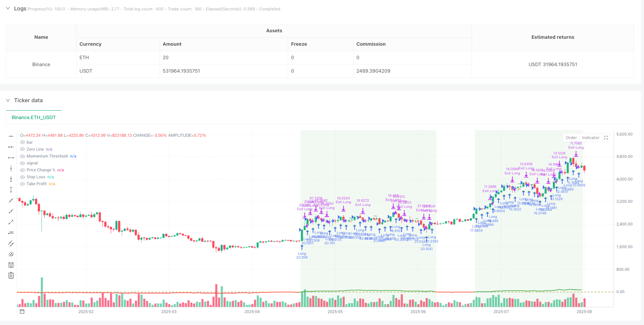Image resolution: width=644 pixels, height=325 pixels.
Task: Select the horizontal line tool with one center dot
Action: coord(11,136)
